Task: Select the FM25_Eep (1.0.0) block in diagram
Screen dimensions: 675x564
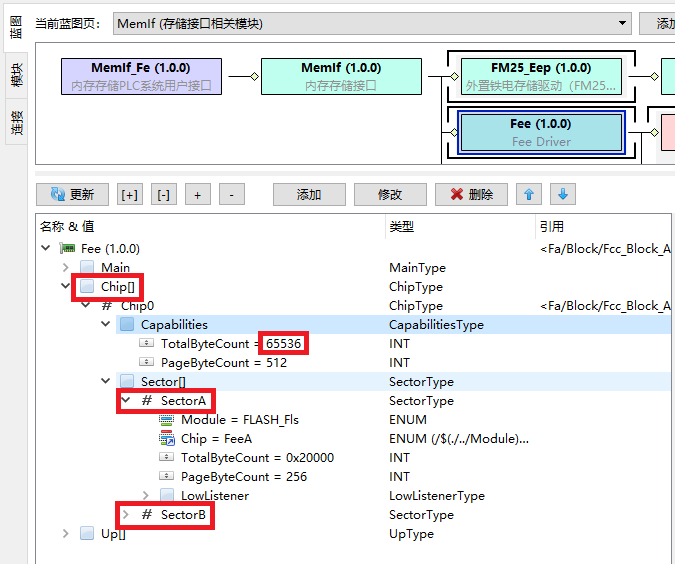Action: point(540,76)
